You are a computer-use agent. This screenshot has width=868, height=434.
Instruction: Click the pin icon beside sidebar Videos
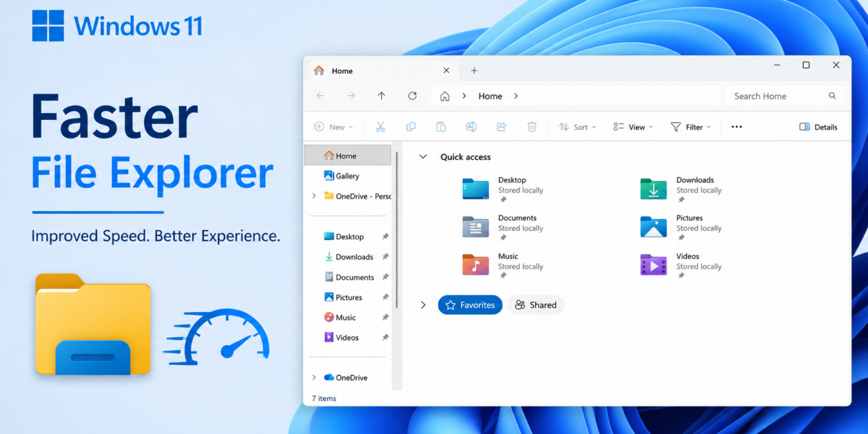(385, 338)
